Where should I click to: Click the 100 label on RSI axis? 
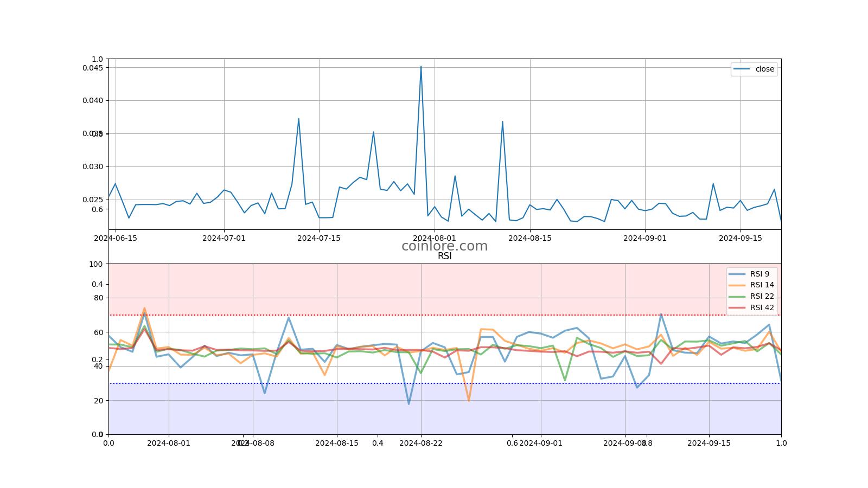click(x=96, y=264)
